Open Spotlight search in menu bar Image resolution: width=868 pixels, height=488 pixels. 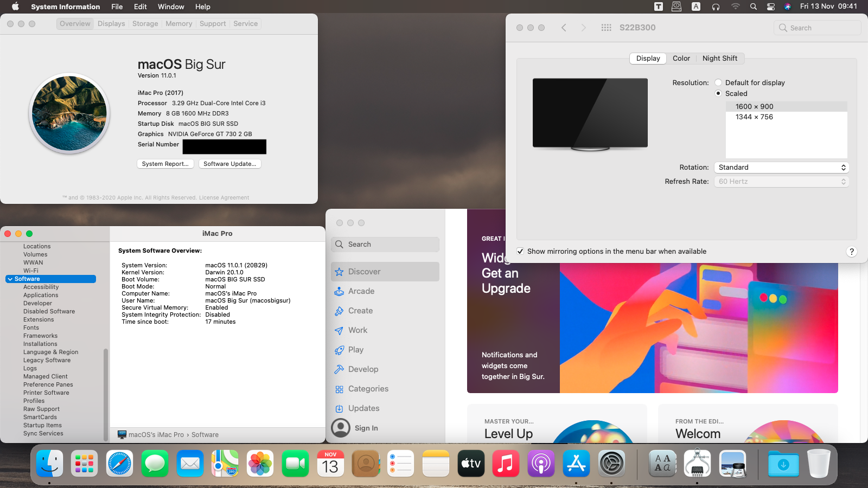tap(753, 7)
